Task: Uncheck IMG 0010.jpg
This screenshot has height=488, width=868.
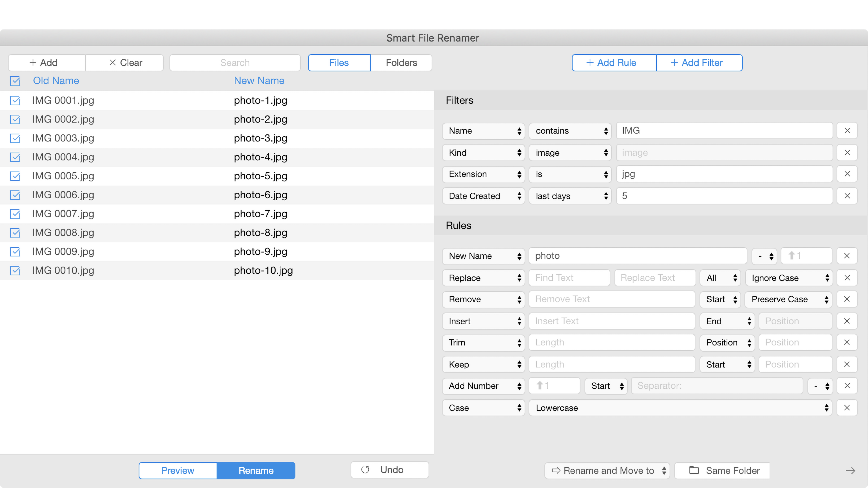Action: point(15,270)
